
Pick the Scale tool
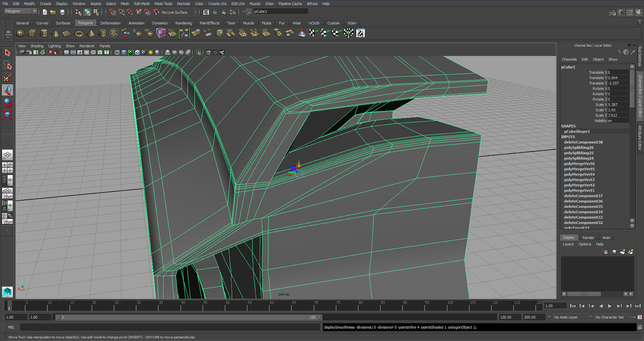point(7,115)
